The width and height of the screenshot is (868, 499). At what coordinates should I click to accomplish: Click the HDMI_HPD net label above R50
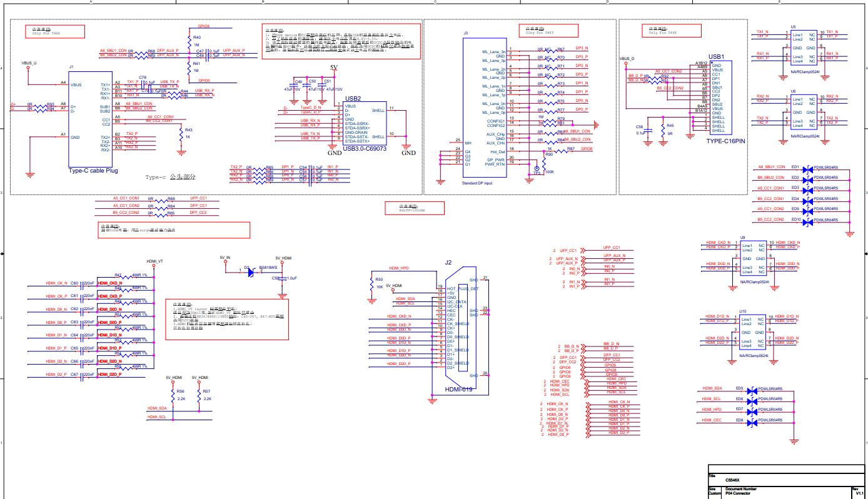click(399, 268)
